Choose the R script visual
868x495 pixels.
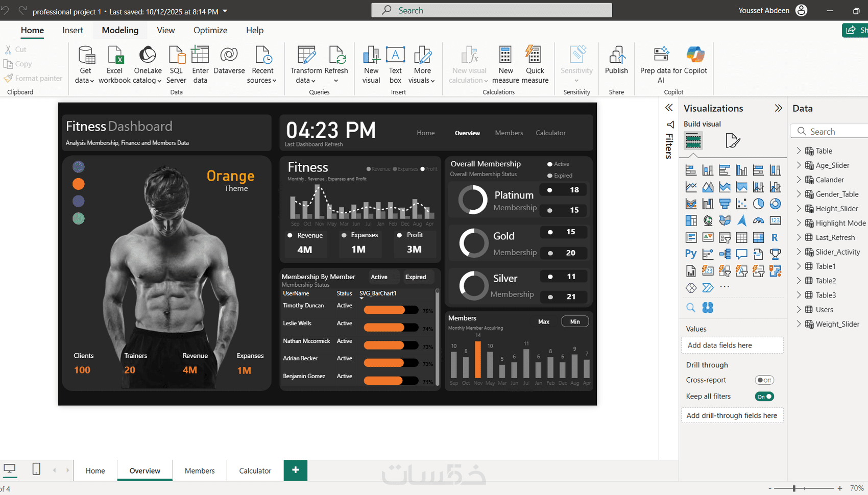775,237
